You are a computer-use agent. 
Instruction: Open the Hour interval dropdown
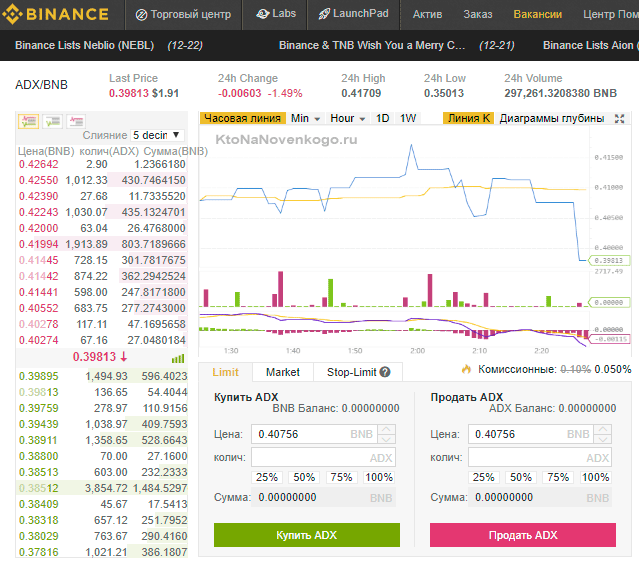(x=347, y=119)
